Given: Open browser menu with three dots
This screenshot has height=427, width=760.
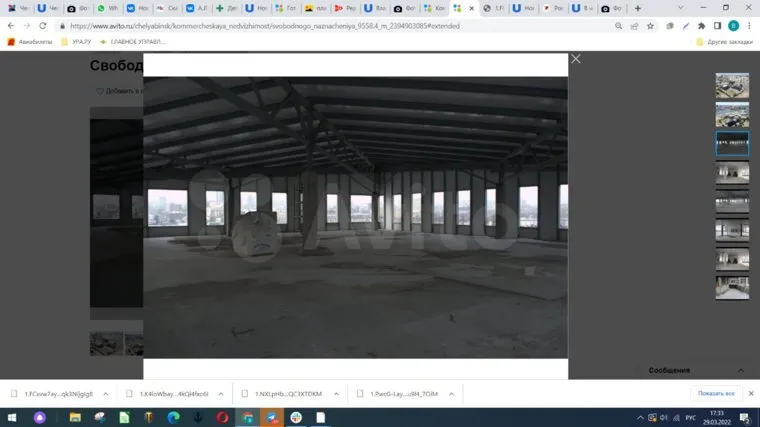Looking at the screenshot, I should click(x=750, y=26).
